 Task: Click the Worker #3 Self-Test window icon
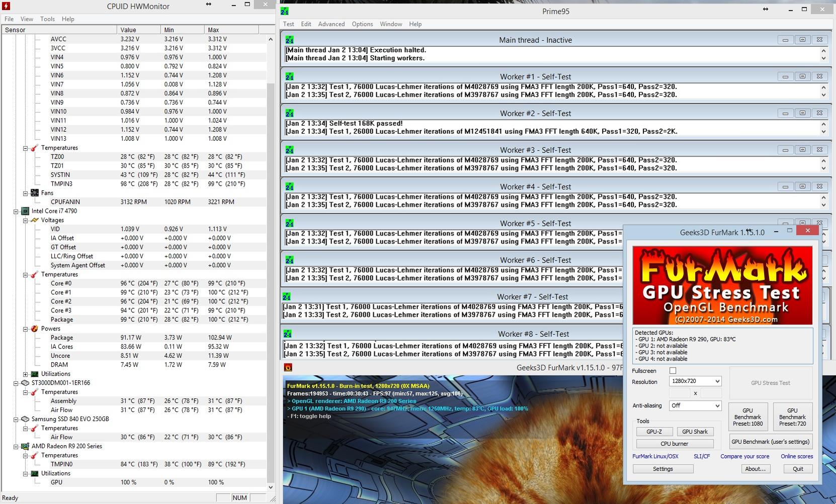pyautogui.click(x=289, y=150)
